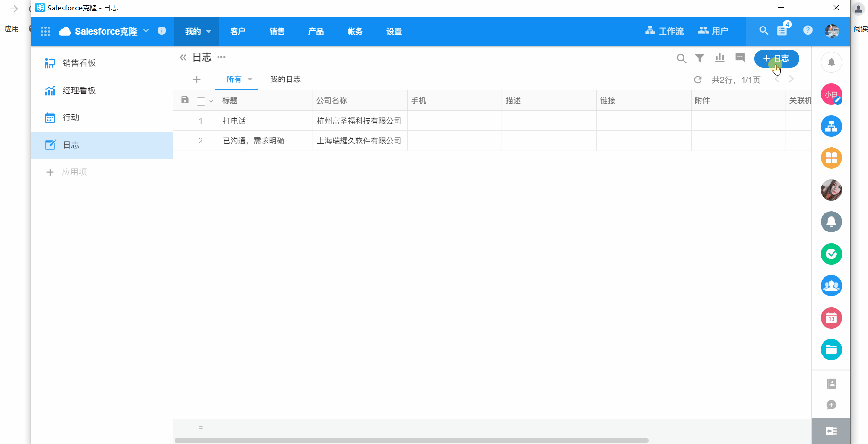
Task: Add a new 应用项 in sidebar
Action: click(x=66, y=172)
